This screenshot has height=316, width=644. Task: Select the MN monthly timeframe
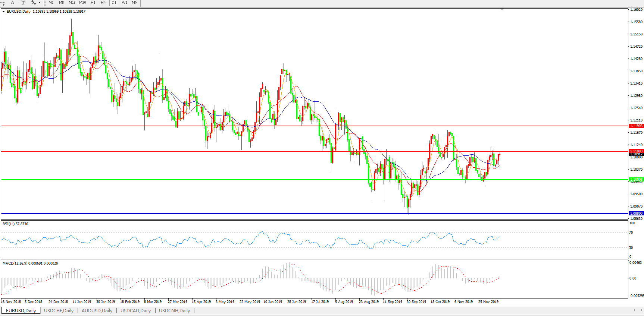tap(135, 3)
